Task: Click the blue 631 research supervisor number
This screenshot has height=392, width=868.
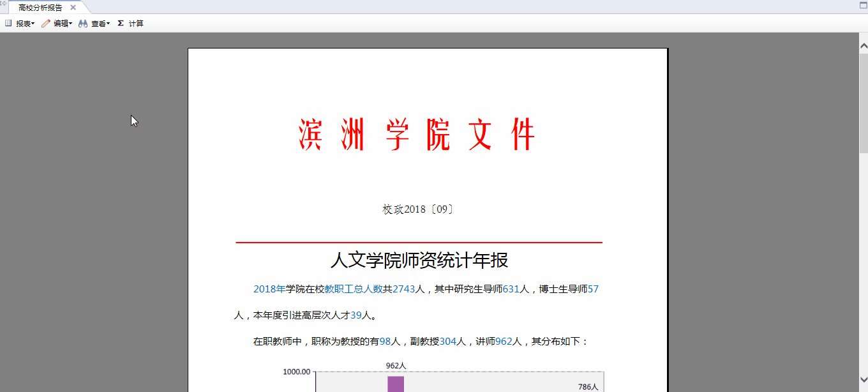Action: 512,288
